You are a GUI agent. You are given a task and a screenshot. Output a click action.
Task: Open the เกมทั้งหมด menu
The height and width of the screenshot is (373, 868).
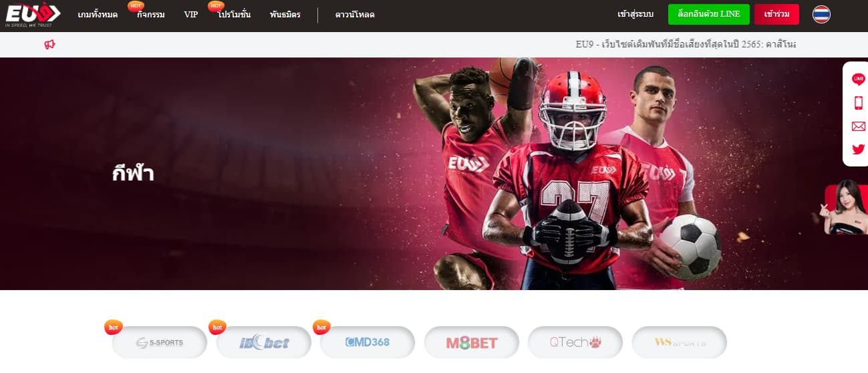point(98,15)
